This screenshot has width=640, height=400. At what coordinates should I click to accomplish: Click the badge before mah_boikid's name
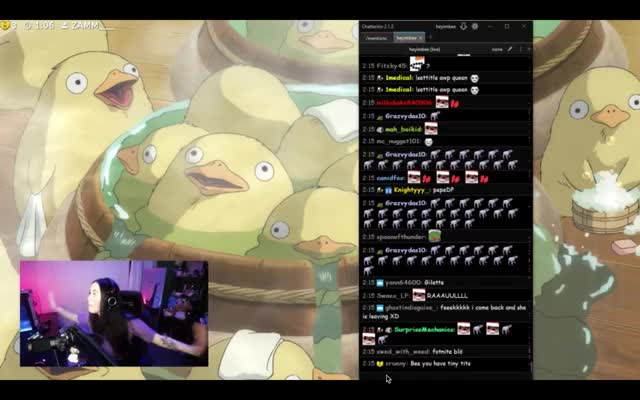(x=380, y=129)
